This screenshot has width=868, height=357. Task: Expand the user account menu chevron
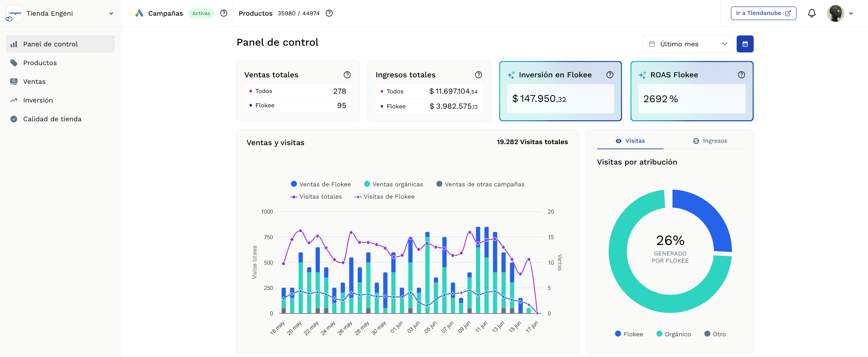point(851,14)
